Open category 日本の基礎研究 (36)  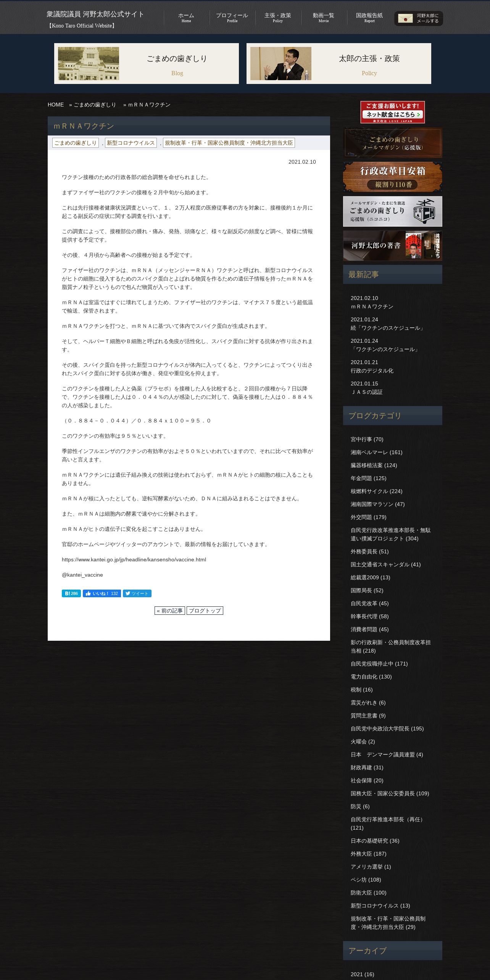[375, 841]
